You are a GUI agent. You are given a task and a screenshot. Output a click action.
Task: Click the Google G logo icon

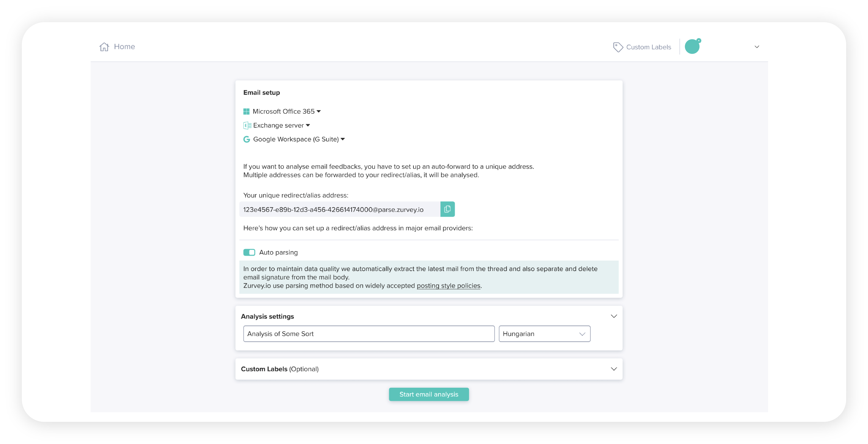247,139
